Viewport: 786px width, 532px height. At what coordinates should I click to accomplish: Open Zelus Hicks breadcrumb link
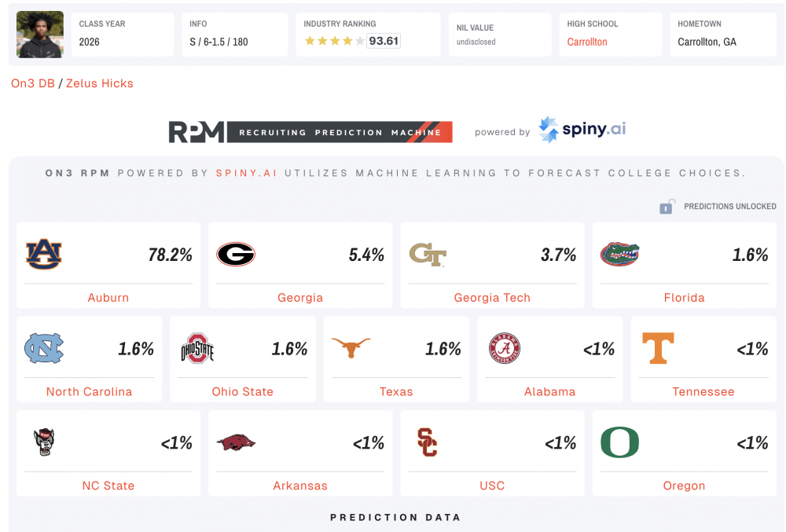[x=100, y=83]
